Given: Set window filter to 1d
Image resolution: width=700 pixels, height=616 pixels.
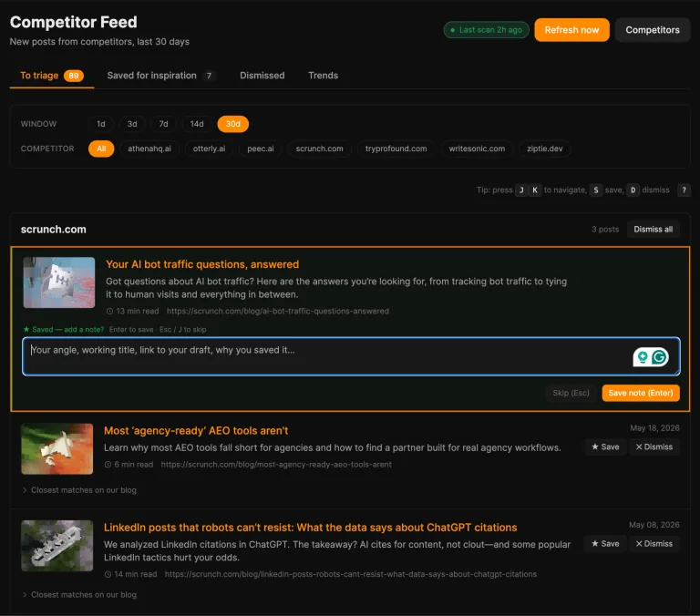Looking at the screenshot, I should [101, 124].
